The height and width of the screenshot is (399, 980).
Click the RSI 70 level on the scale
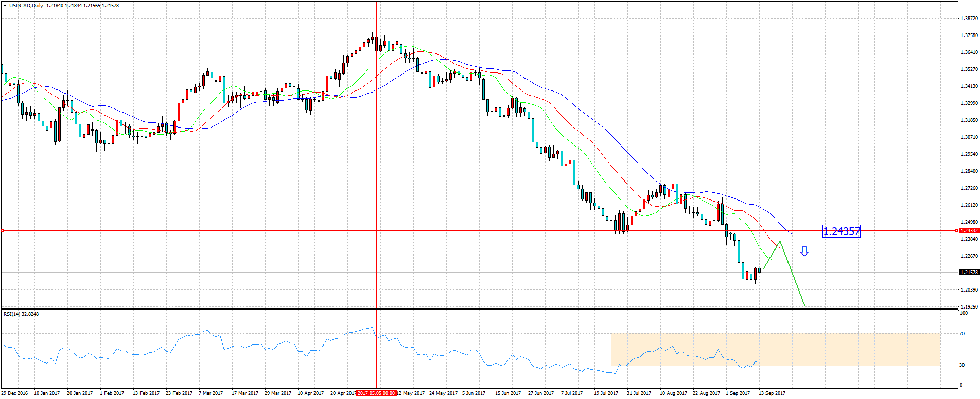coord(962,334)
